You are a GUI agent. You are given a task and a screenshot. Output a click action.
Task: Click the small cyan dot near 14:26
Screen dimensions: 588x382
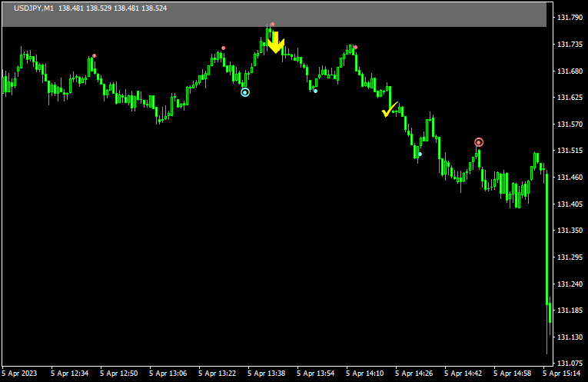[420, 154]
